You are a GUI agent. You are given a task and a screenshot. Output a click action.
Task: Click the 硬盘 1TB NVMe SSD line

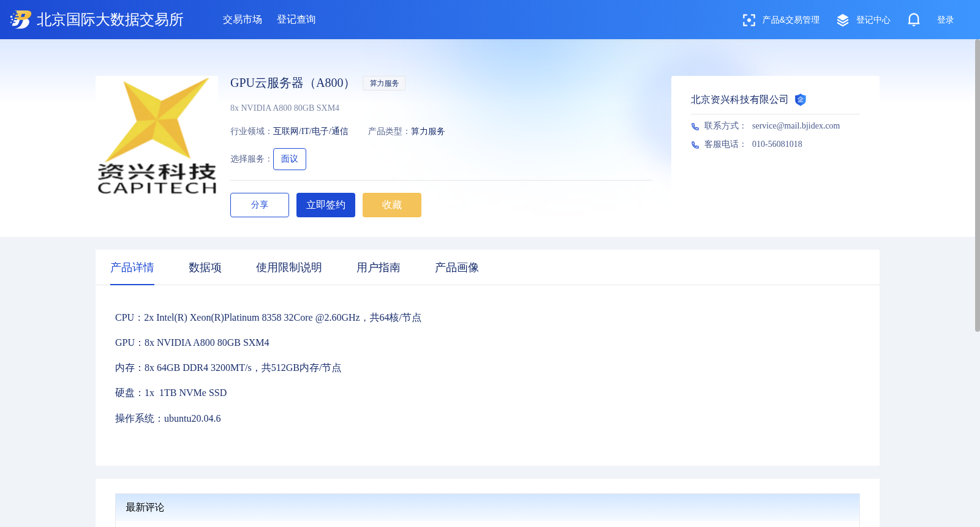point(171,393)
